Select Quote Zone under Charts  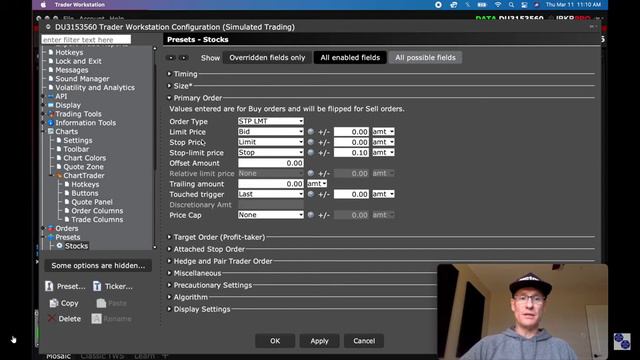coord(83,167)
